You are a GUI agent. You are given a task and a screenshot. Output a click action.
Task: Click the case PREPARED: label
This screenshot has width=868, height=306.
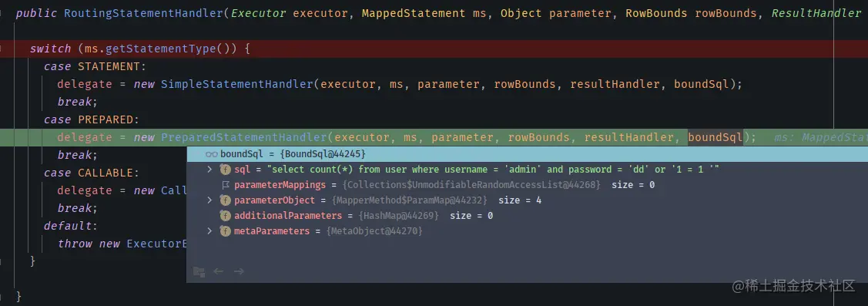92,119
